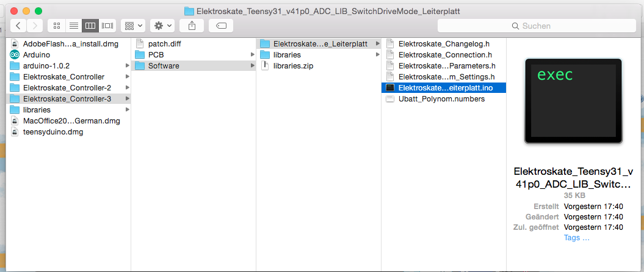The height and width of the screenshot is (272, 644).
Task: Click the AdobeFlash dmg disk icon
Action: pos(15,43)
